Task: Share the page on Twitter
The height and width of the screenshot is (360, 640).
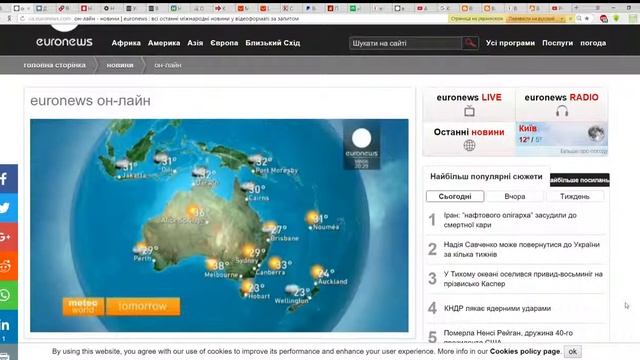Action: point(9,207)
